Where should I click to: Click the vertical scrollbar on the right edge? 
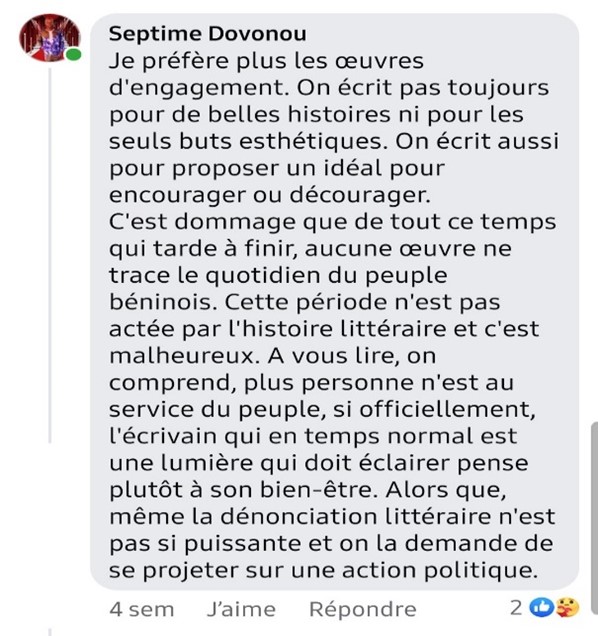tap(594, 518)
